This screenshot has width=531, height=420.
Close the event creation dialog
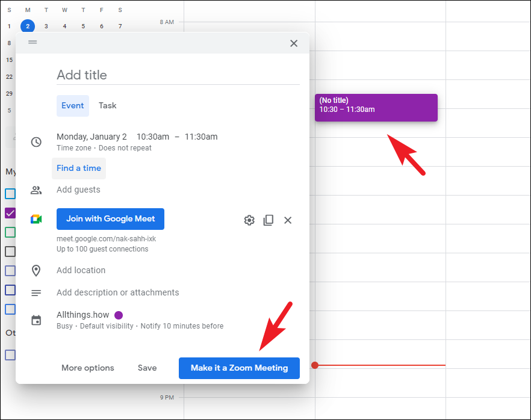[294, 43]
